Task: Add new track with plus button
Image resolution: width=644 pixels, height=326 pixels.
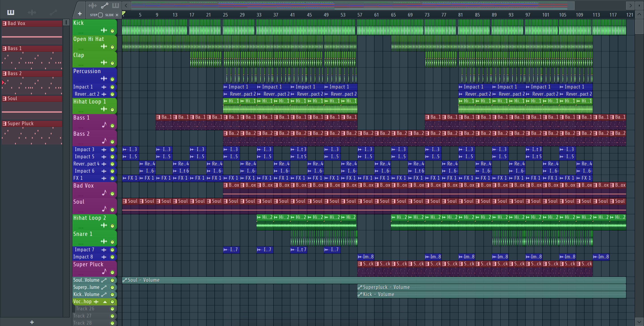Action: [80, 14]
